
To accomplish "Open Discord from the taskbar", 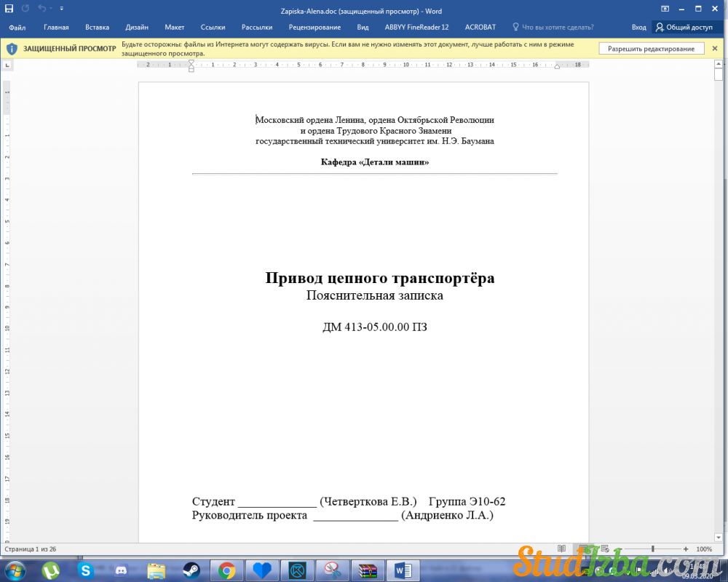I will (121, 570).
